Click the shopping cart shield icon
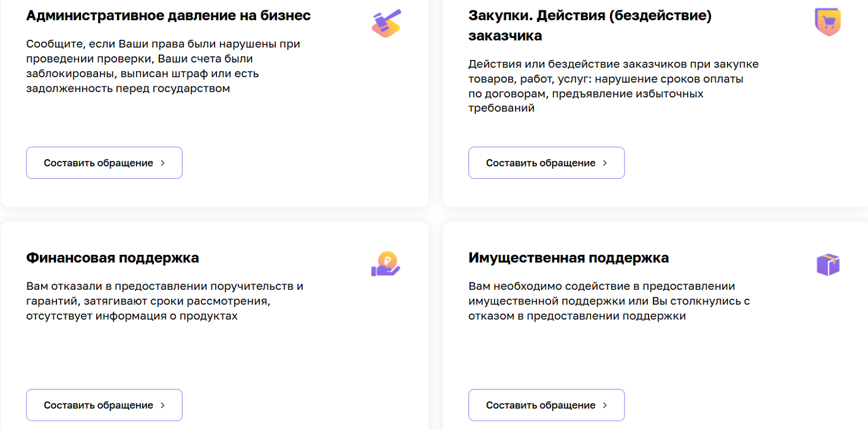 [x=828, y=23]
